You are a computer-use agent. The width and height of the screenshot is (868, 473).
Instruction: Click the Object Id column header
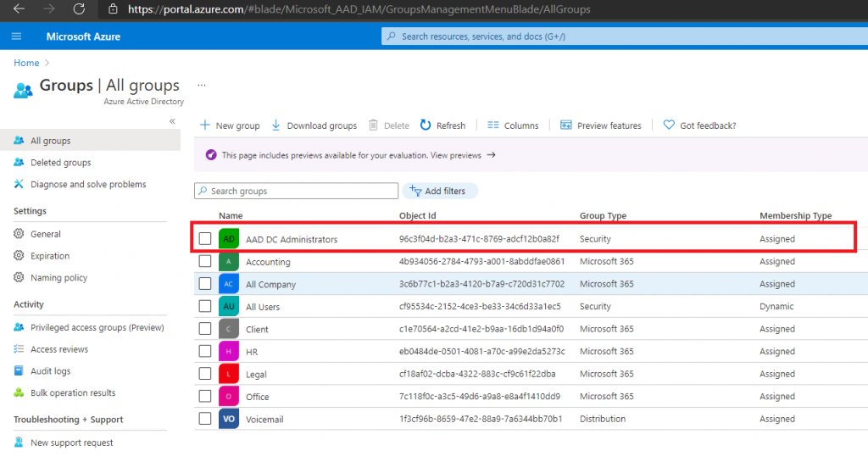pos(417,215)
